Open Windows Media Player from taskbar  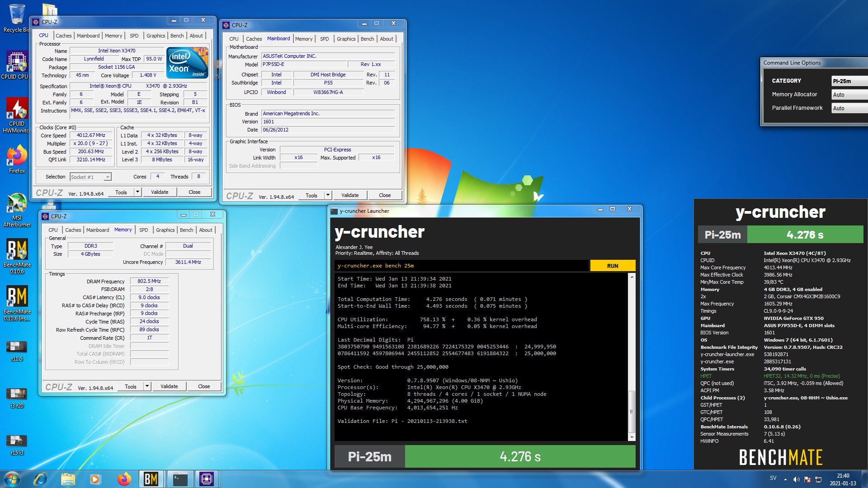pyautogui.click(x=95, y=479)
